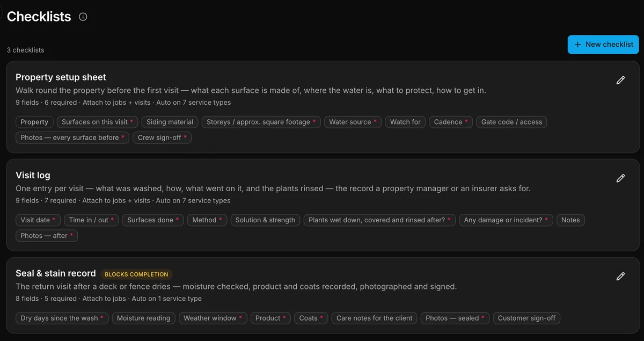Select Any damage or incident? chip
The image size is (644, 341).
pos(506,220)
